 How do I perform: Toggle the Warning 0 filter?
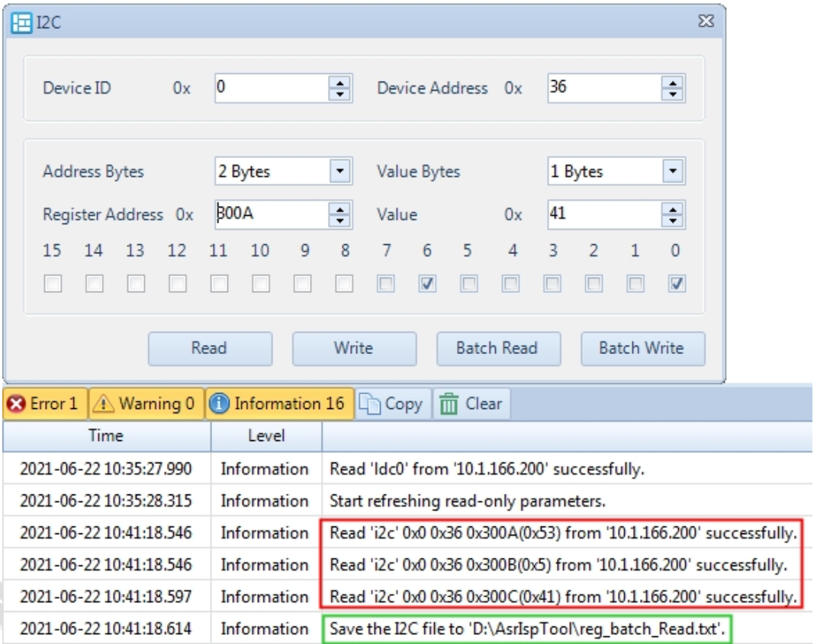coord(146,404)
